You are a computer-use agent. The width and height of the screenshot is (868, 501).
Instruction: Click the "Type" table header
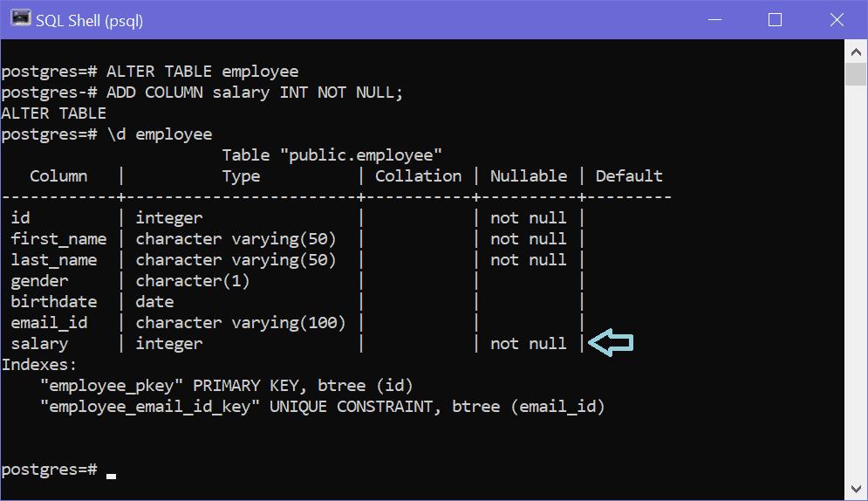(x=241, y=176)
